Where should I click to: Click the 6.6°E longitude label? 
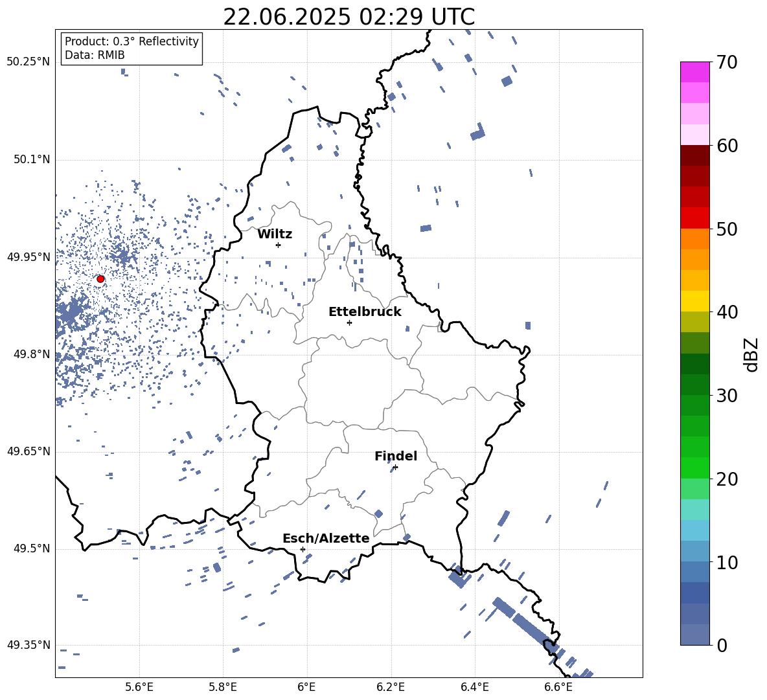coord(558,687)
